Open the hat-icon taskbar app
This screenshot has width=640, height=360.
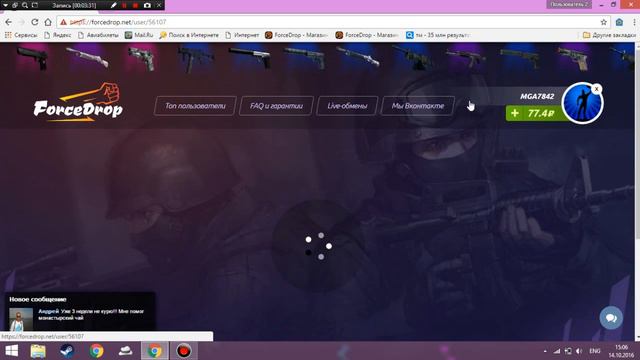pyautogui.click(x=125, y=351)
